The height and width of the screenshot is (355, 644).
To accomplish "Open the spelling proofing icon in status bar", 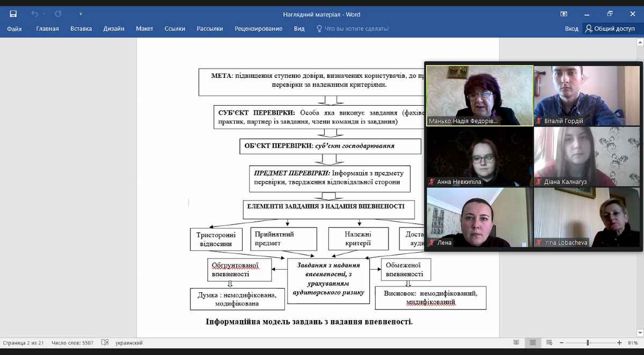I will (x=105, y=343).
